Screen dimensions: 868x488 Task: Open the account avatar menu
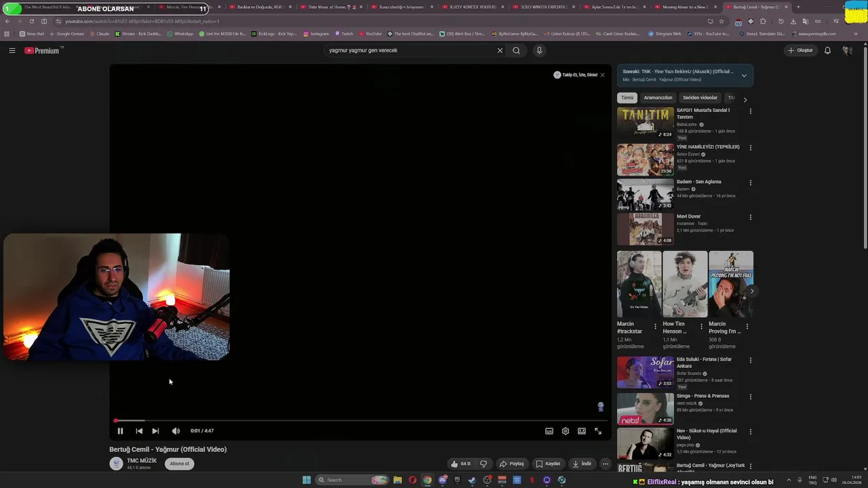click(847, 50)
